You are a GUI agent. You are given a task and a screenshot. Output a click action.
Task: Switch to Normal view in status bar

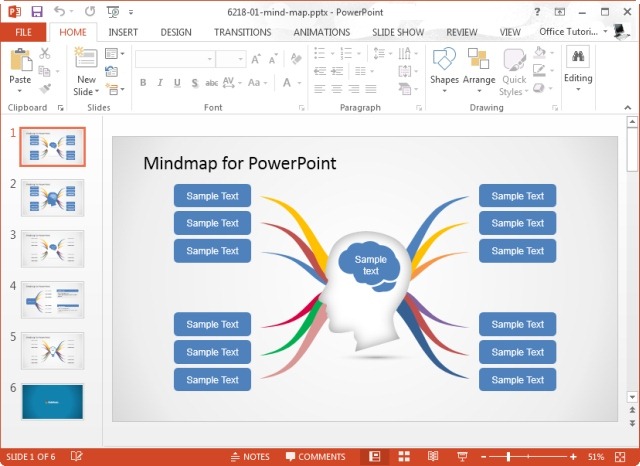tap(374, 456)
